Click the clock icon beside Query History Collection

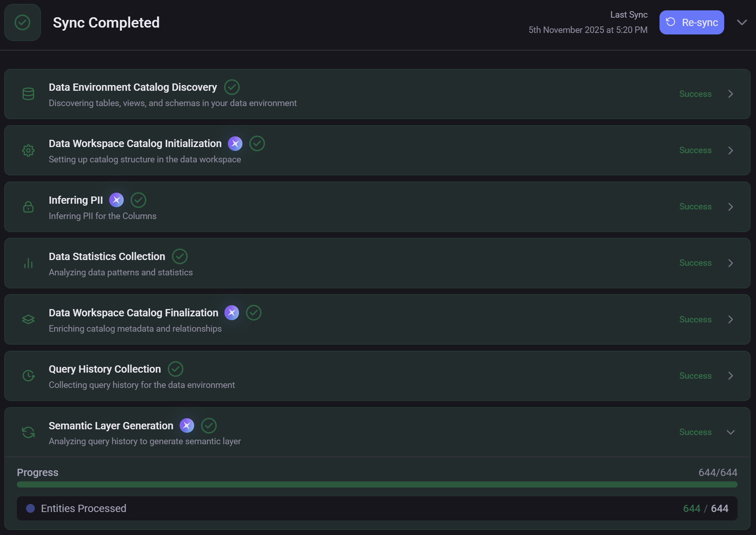(x=28, y=376)
